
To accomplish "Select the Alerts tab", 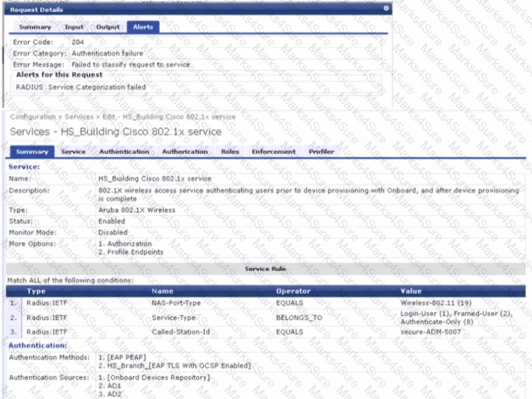I will (x=143, y=27).
